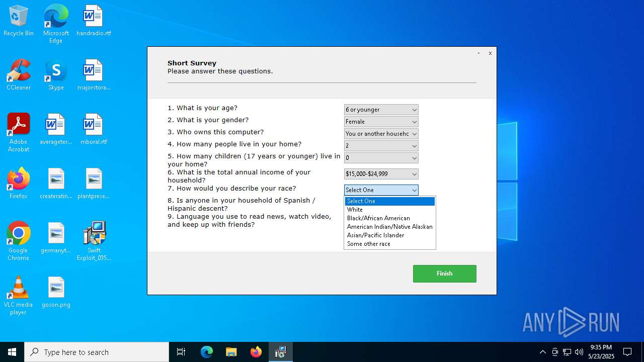The width and height of the screenshot is (644, 362).
Task: Open the gender dropdown showing Female
Action: click(x=381, y=122)
